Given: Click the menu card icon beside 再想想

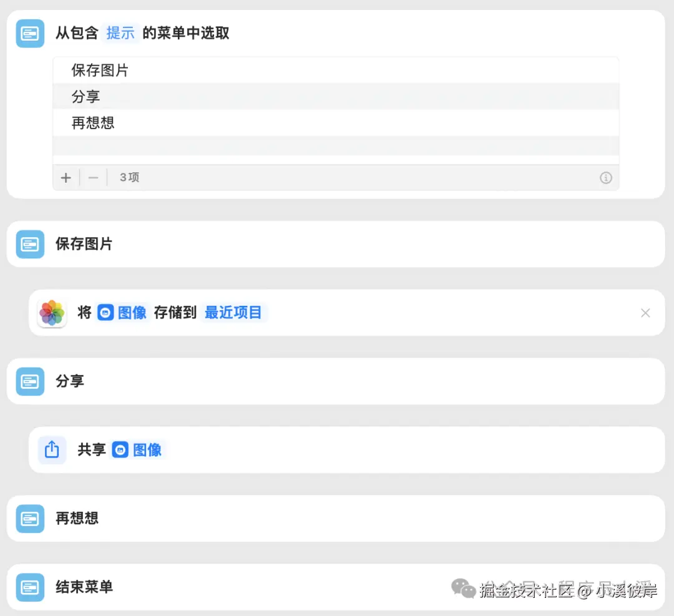Looking at the screenshot, I should click(x=29, y=518).
